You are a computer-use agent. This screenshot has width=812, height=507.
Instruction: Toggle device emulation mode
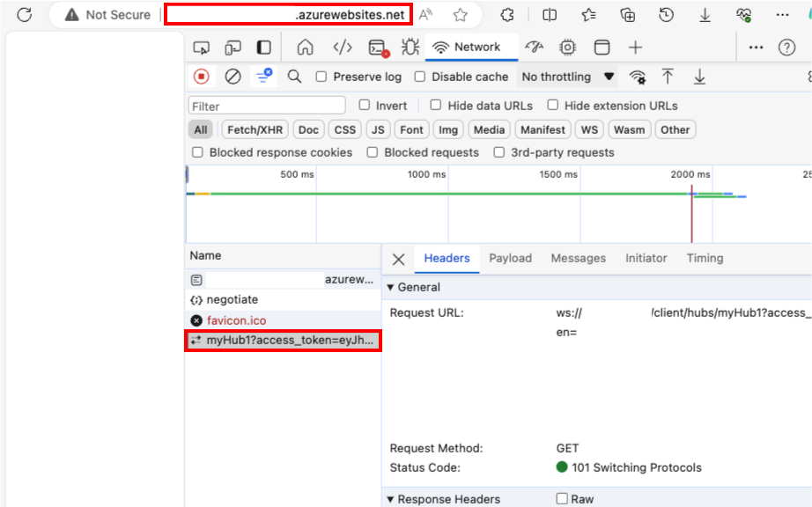pos(233,47)
